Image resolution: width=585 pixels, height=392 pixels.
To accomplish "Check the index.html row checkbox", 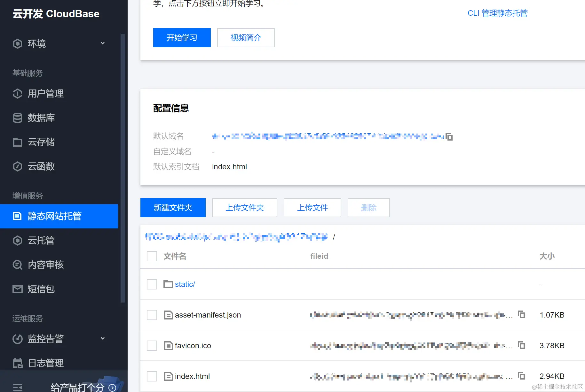I will tap(152, 376).
